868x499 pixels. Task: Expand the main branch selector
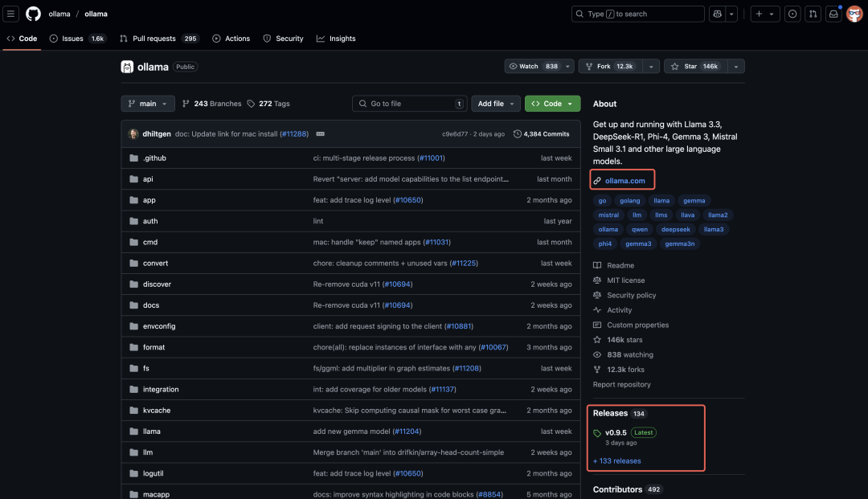(148, 104)
